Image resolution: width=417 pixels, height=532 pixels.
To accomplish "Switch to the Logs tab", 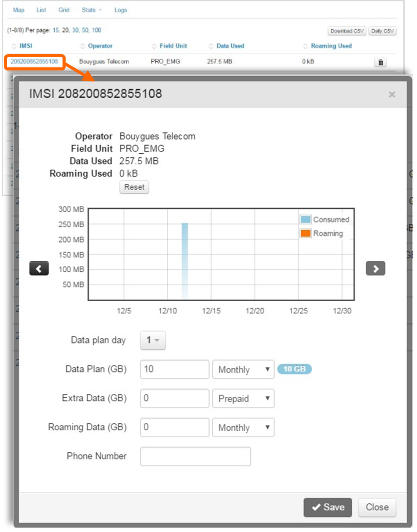I will coord(121,10).
